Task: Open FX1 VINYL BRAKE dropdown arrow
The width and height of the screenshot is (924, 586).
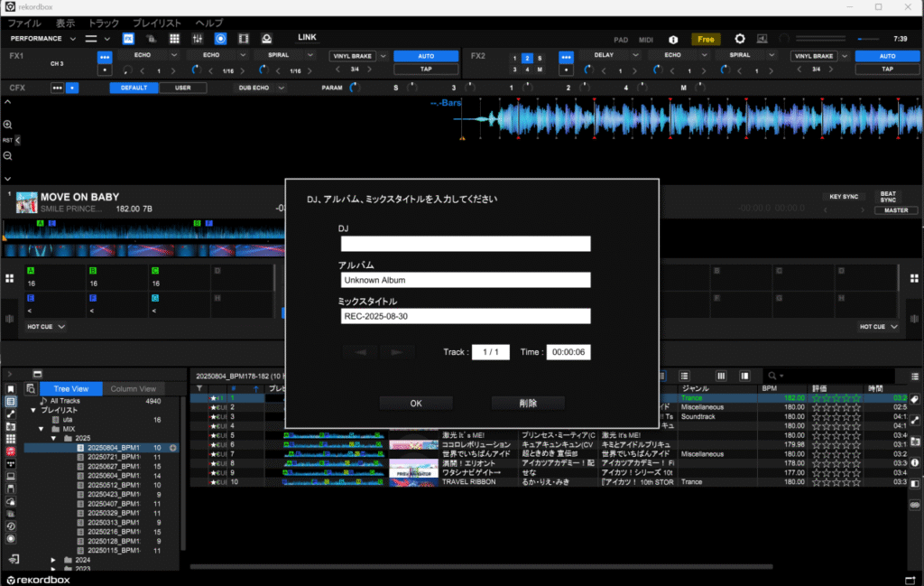Action: (383, 56)
